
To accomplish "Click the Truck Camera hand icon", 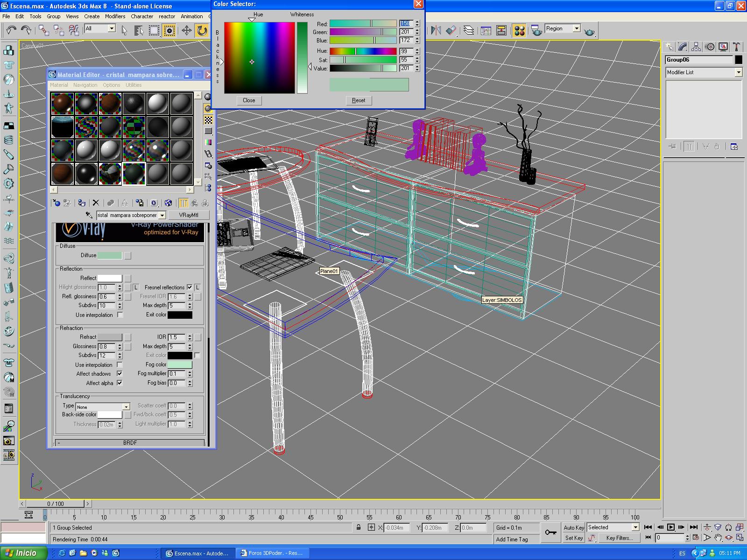I will [x=718, y=538].
